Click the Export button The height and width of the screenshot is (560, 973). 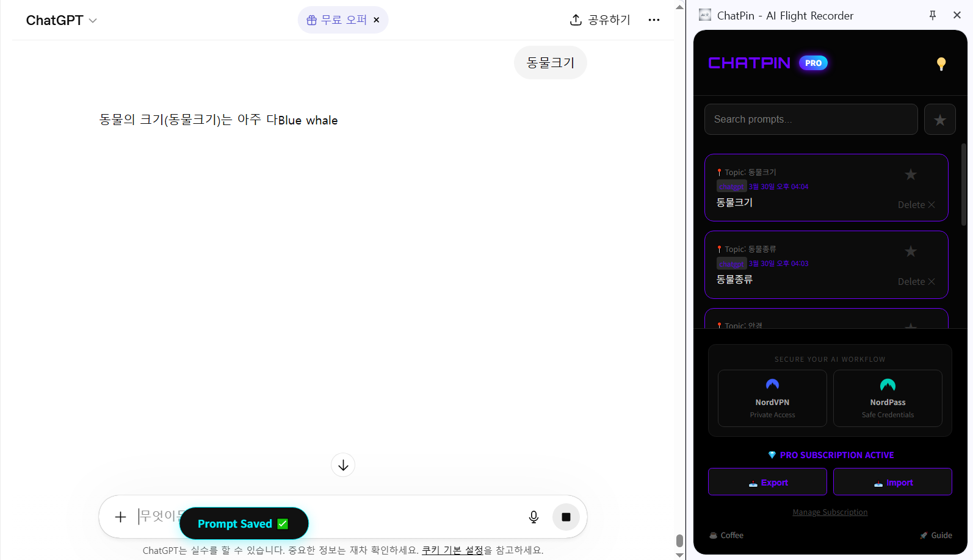[x=767, y=482]
